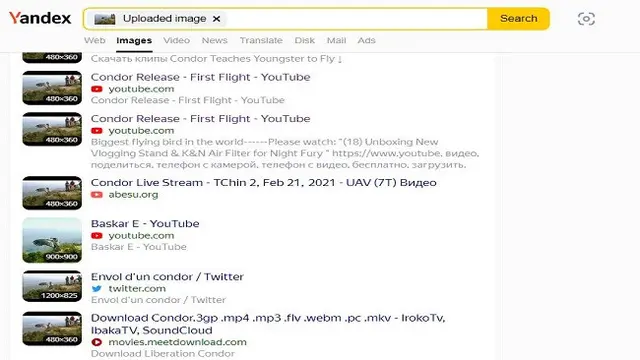Screen dimensions: 640x360
Task: Click the 900×900 Baskar E thumbnail
Action: coord(52,240)
